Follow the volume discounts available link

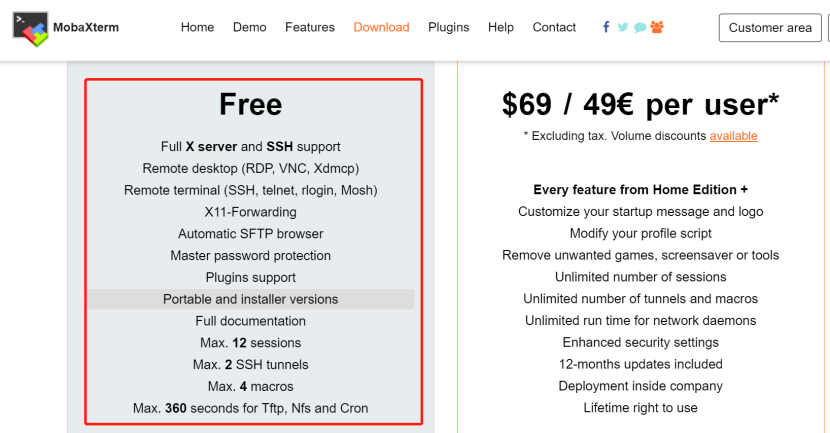point(733,136)
